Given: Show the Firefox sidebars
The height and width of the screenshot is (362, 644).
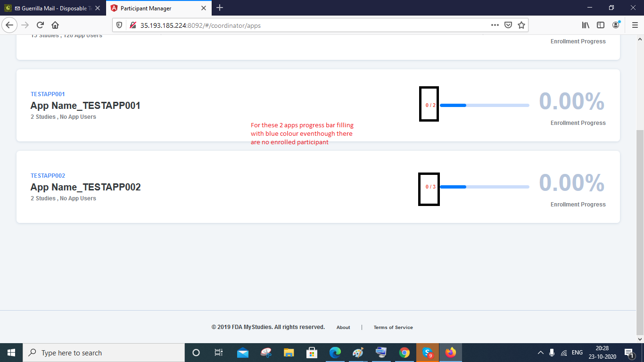Looking at the screenshot, I should point(601,25).
